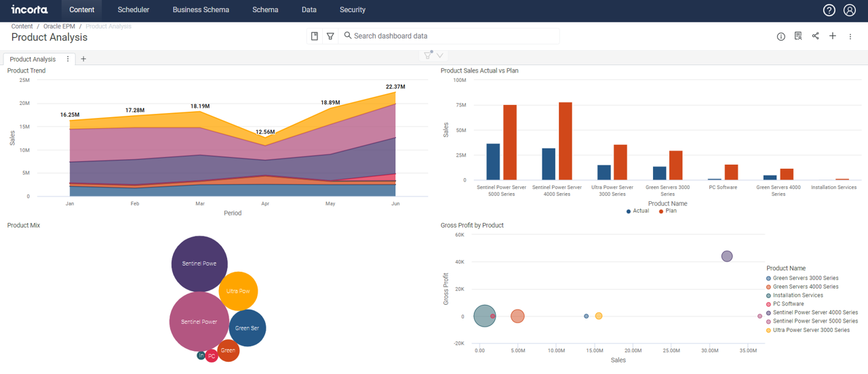The width and height of the screenshot is (868, 374).
Task: Click the bookmark icon beside the search
Action: (315, 36)
